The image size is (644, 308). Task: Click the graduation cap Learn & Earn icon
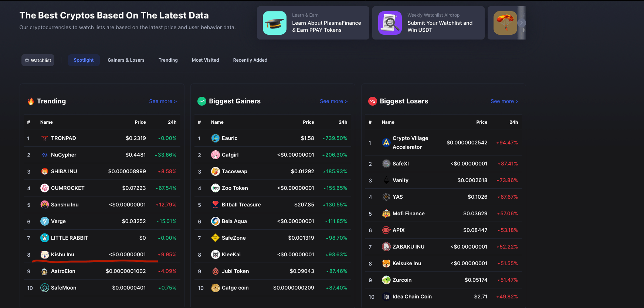coord(275,23)
